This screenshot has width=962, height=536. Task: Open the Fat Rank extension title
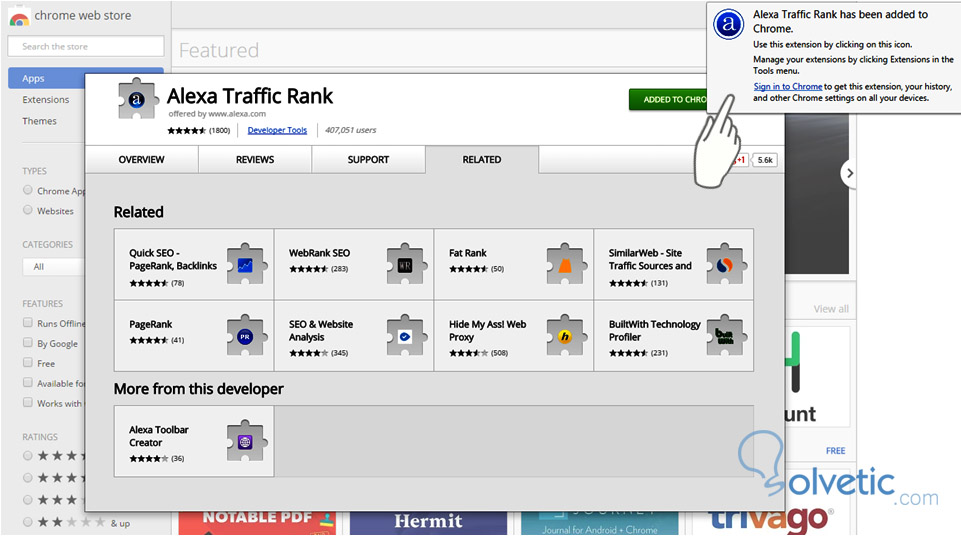point(468,253)
